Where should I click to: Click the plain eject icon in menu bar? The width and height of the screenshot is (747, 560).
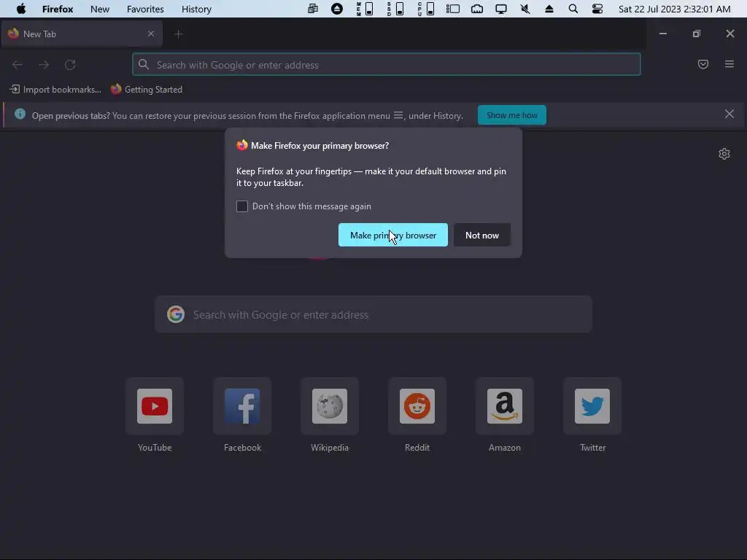pos(549,9)
